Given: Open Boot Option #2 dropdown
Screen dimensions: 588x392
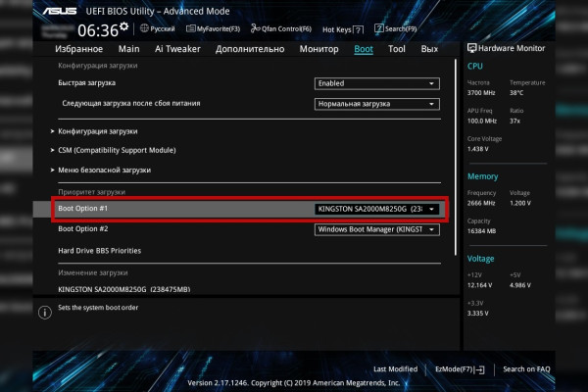Looking at the screenshot, I should pyautogui.click(x=377, y=229).
